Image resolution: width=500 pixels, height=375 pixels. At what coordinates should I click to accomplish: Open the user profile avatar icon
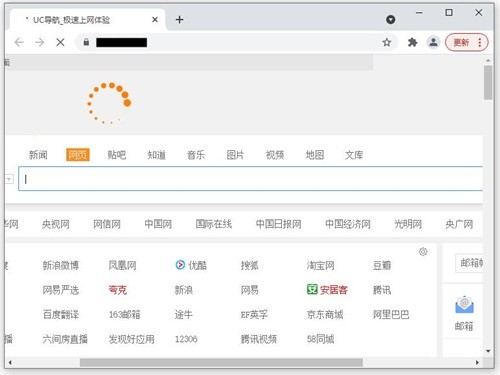pyautogui.click(x=433, y=42)
